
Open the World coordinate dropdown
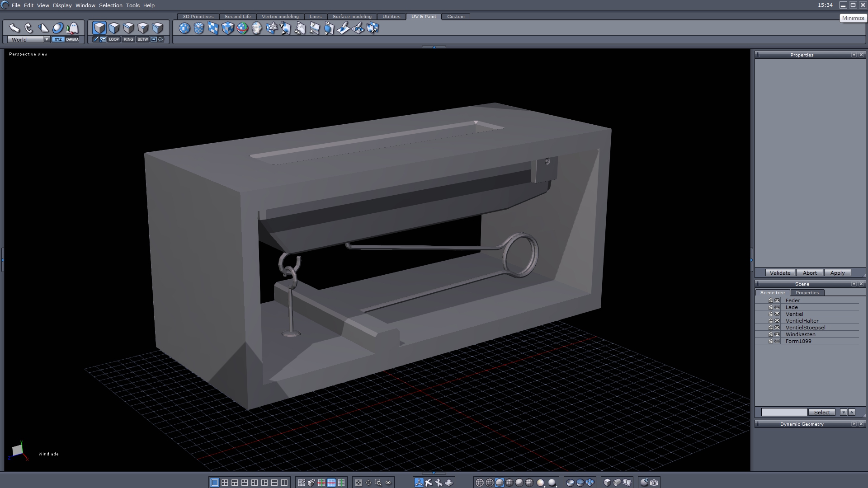tap(47, 39)
